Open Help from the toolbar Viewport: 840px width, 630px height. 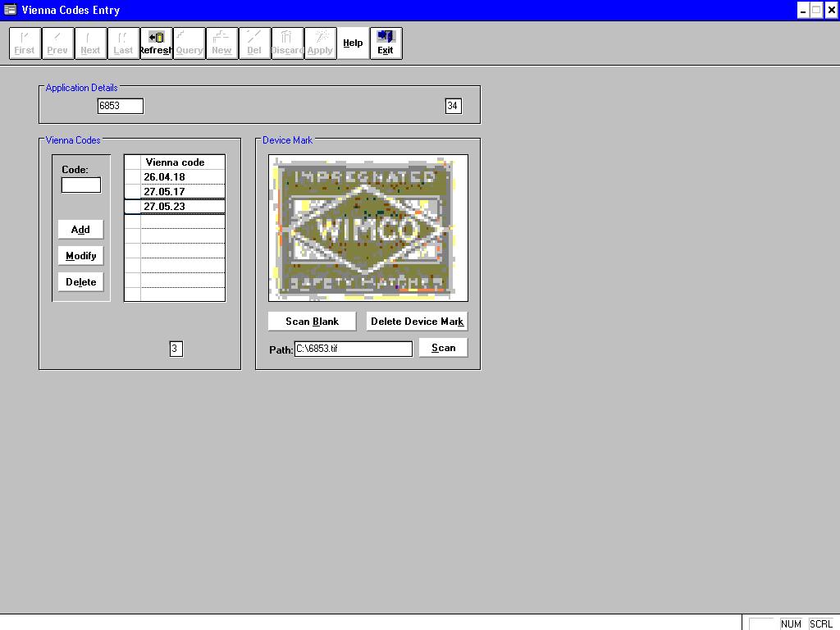(x=353, y=43)
